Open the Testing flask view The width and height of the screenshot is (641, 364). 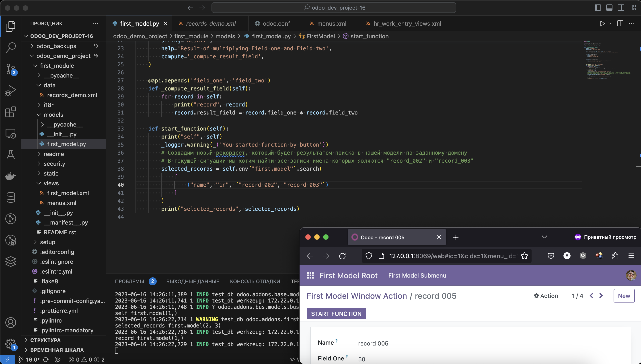(x=10, y=155)
